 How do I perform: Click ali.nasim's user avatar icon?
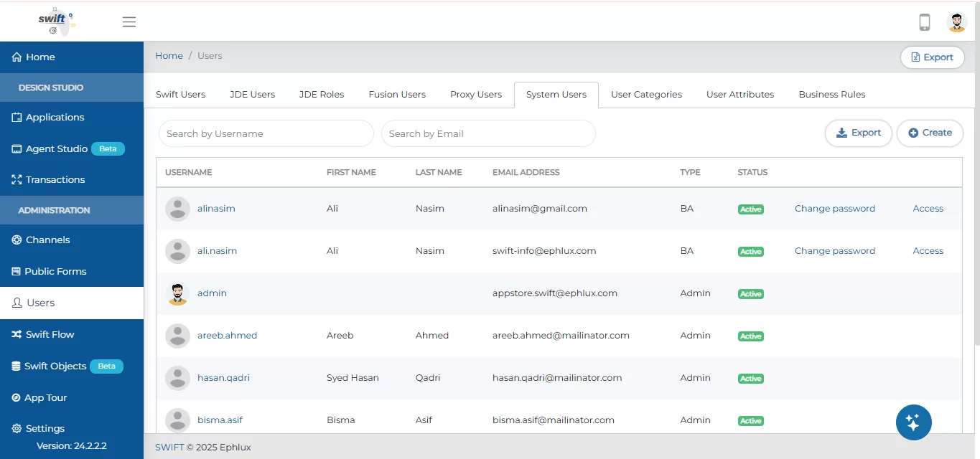[177, 251]
